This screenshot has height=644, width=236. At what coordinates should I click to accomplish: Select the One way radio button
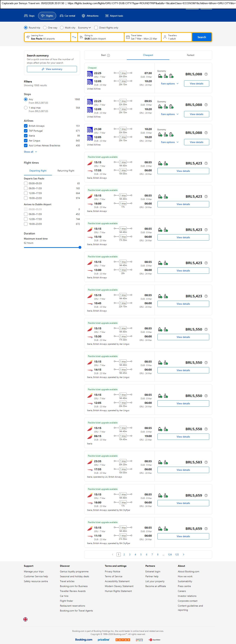point(45,28)
